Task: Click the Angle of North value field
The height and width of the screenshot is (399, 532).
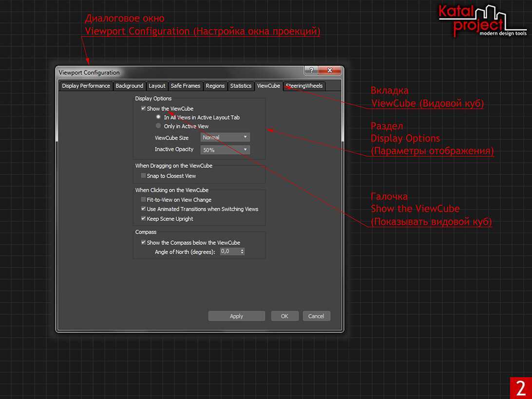Action: coord(229,252)
